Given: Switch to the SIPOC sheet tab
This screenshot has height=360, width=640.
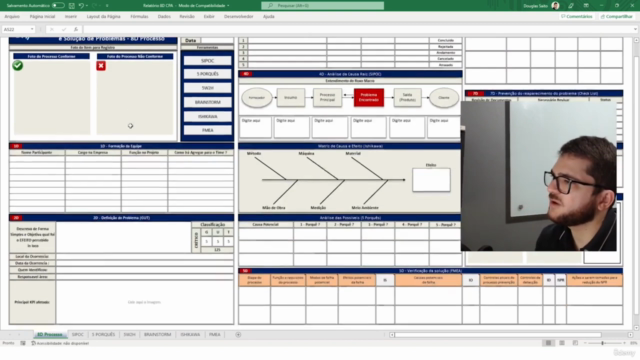Looking at the screenshot, I should (78, 335).
